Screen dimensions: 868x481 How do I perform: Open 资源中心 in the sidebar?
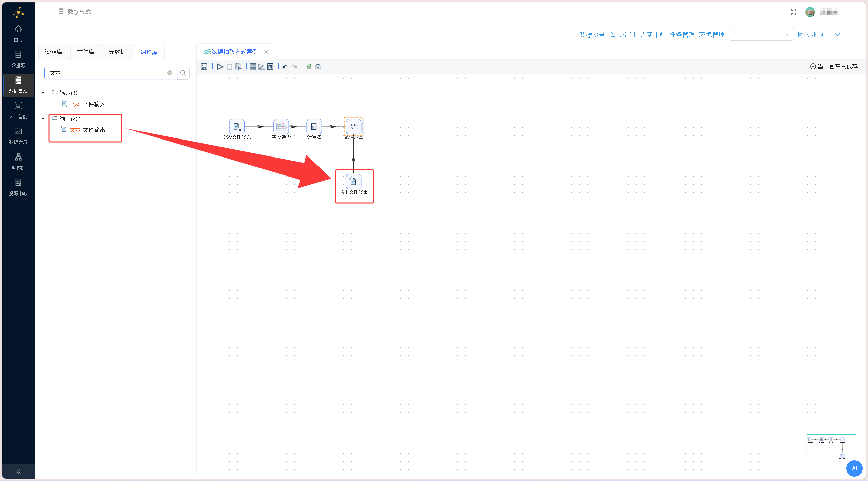click(x=18, y=187)
